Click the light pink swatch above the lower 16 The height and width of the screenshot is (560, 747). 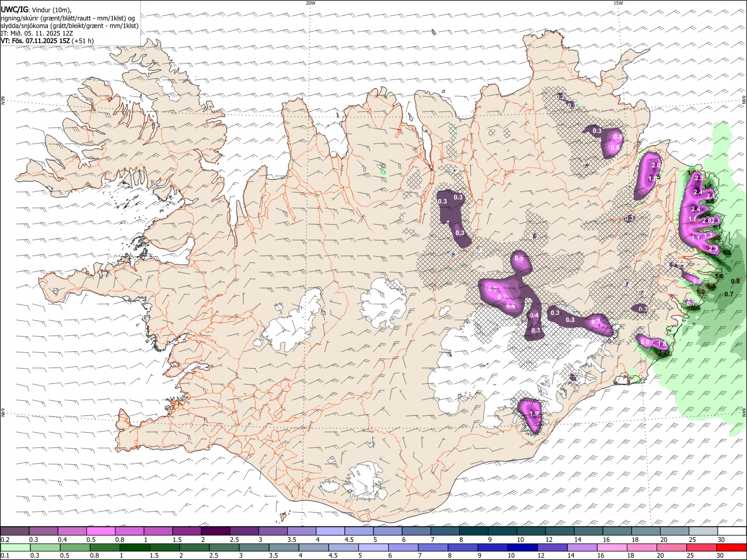click(x=611, y=547)
